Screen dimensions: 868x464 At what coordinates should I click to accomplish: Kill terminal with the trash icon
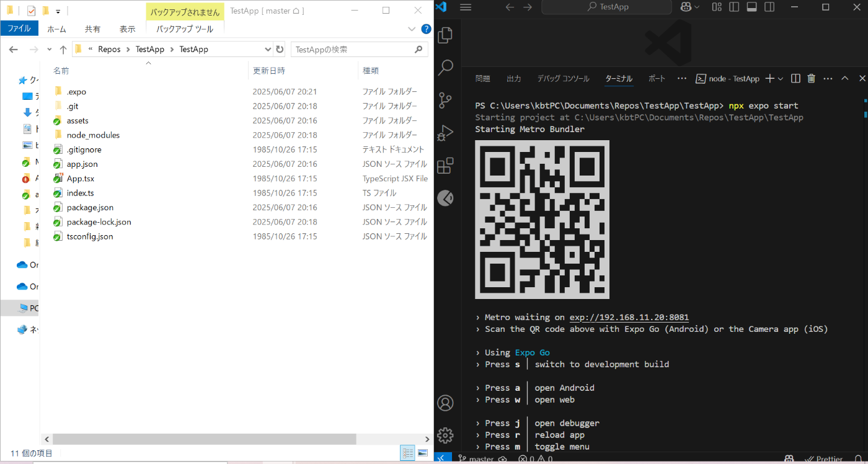point(812,78)
